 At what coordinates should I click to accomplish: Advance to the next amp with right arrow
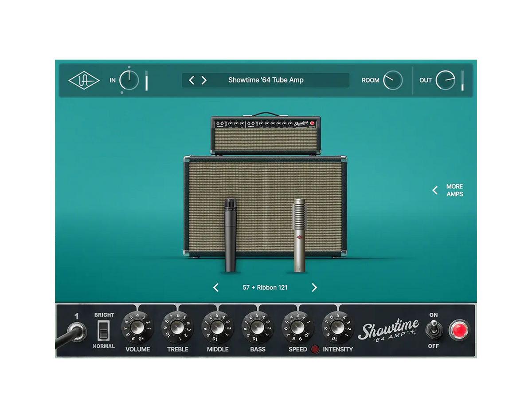coord(204,80)
